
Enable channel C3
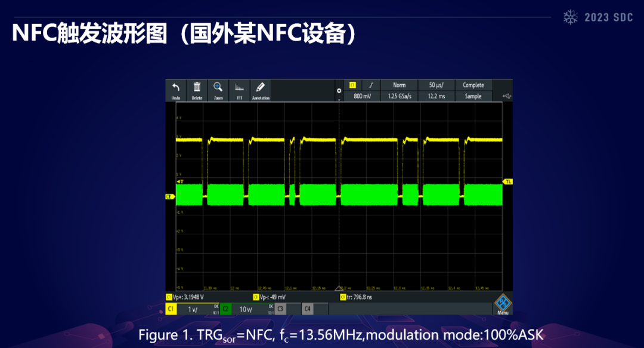pyautogui.click(x=280, y=309)
